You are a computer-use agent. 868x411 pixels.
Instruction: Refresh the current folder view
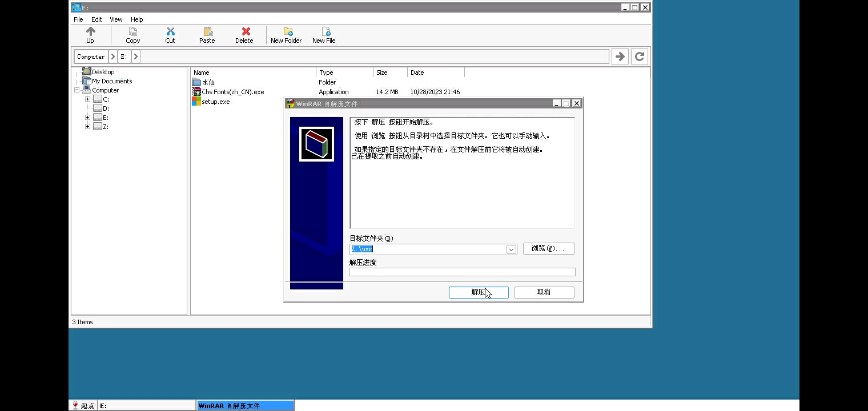coord(640,57)
